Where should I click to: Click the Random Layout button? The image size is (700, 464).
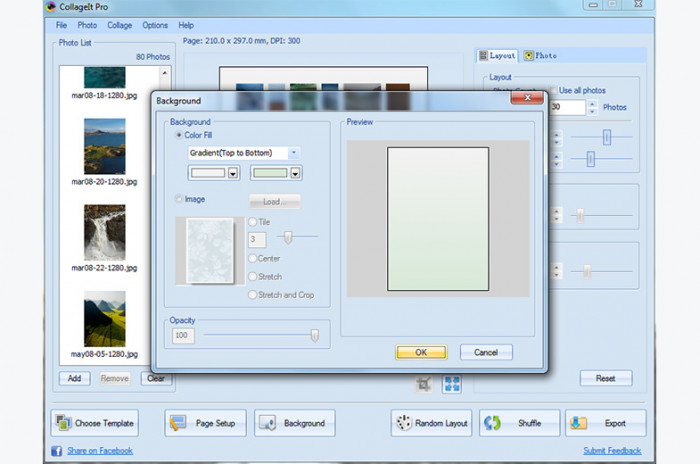click(431, 423)
